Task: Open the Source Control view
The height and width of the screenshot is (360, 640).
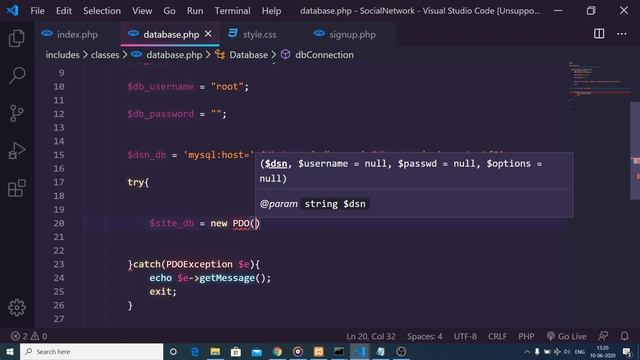Action: pos(17,113)
